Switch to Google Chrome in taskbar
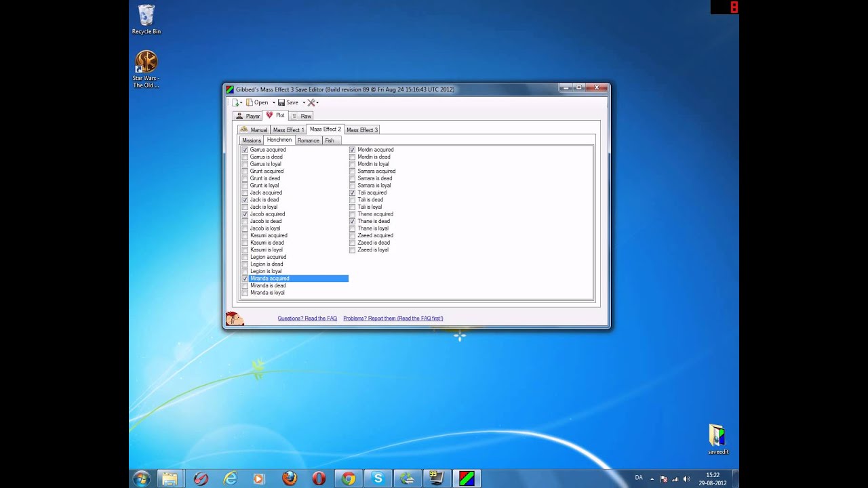 349,479
